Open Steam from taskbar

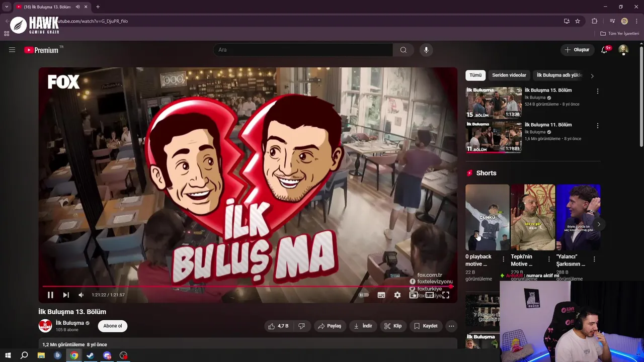[x=91, y=355]
